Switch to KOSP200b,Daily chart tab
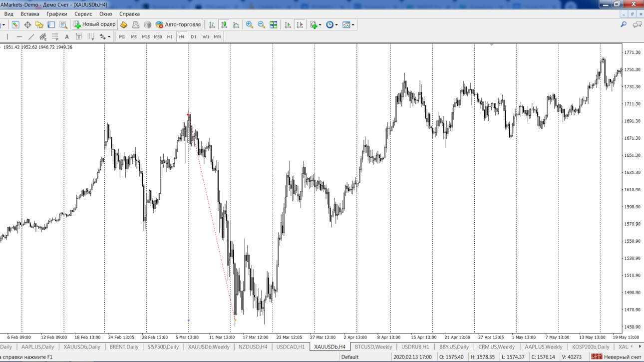The width and height of the screenshot is (644, 362). 591,347
